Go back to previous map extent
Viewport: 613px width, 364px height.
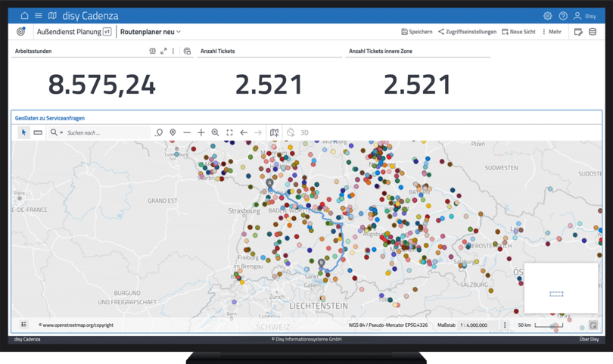tap(244, 132)
